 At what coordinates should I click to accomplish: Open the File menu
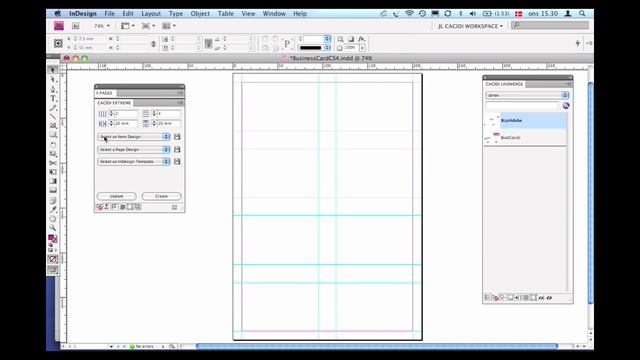click(109, 13)
